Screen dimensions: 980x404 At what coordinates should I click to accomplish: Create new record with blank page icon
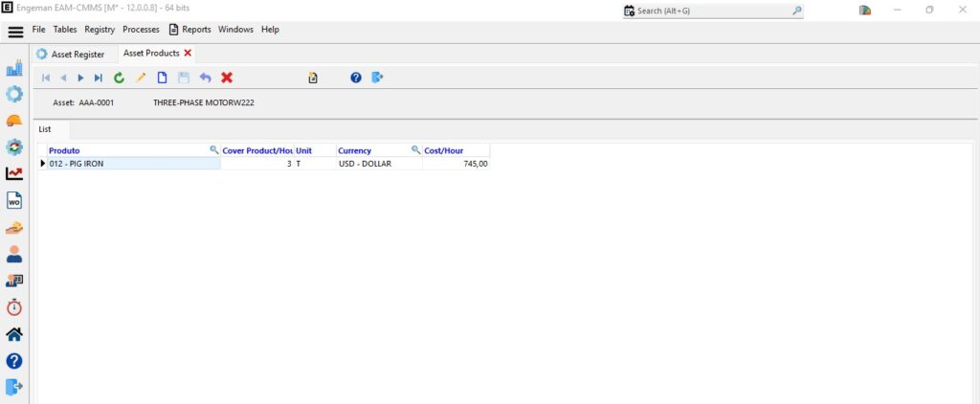point(163,78)
